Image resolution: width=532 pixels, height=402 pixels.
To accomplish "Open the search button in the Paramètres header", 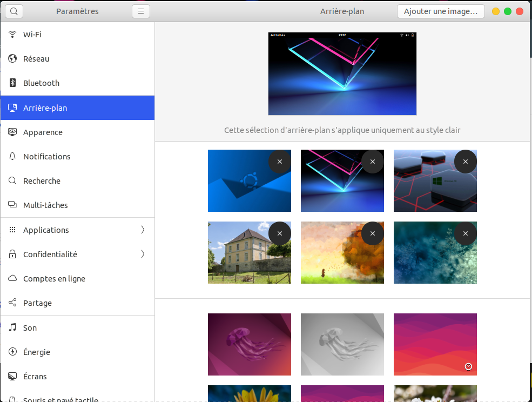I will coord(14,11).
